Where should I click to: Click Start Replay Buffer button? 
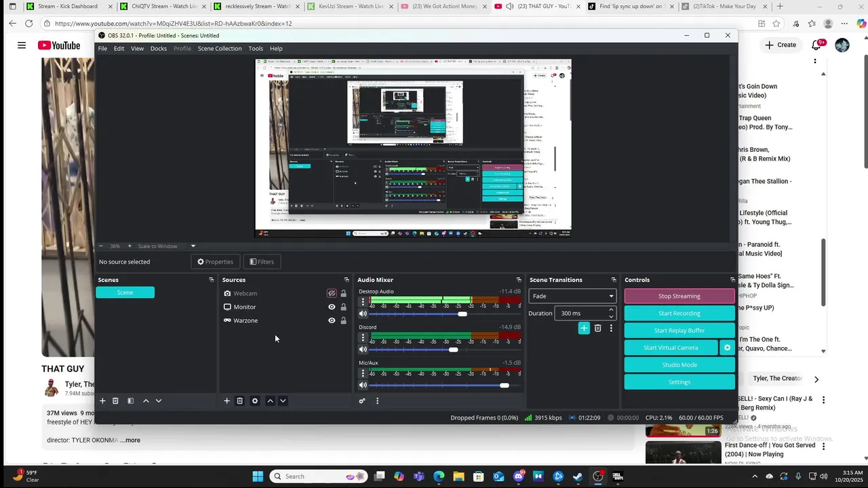[679, 331]
